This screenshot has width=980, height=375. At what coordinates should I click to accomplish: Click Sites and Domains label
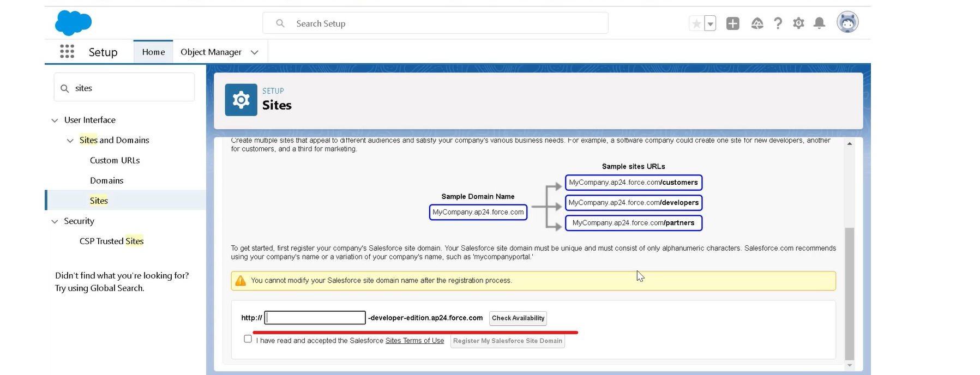[x=115, y=140]
